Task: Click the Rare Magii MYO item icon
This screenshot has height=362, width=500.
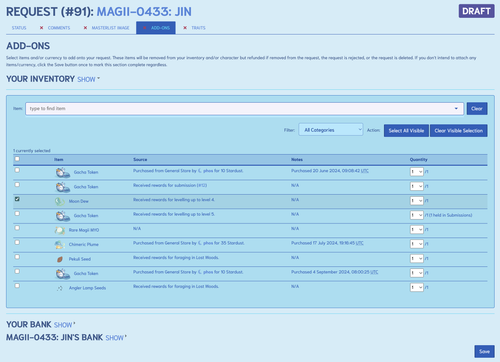Action: [x=60, y=230]
